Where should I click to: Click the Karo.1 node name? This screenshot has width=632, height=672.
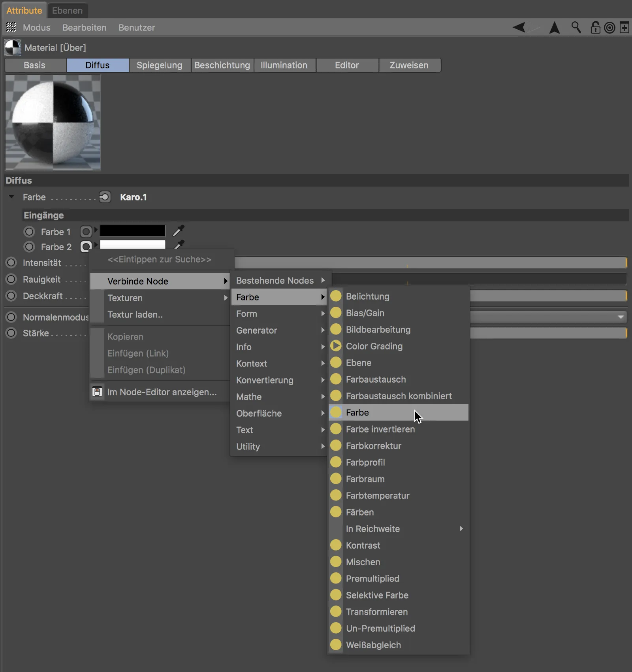tap(134, 197)
